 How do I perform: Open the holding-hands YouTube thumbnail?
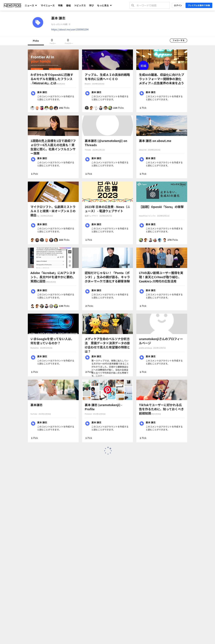click(53, 390)
